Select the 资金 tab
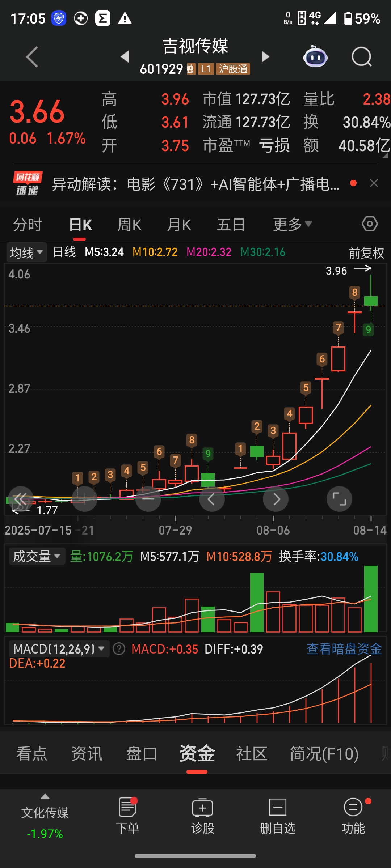The width and height of the screenshot is (391, 868). click(197, 754)
